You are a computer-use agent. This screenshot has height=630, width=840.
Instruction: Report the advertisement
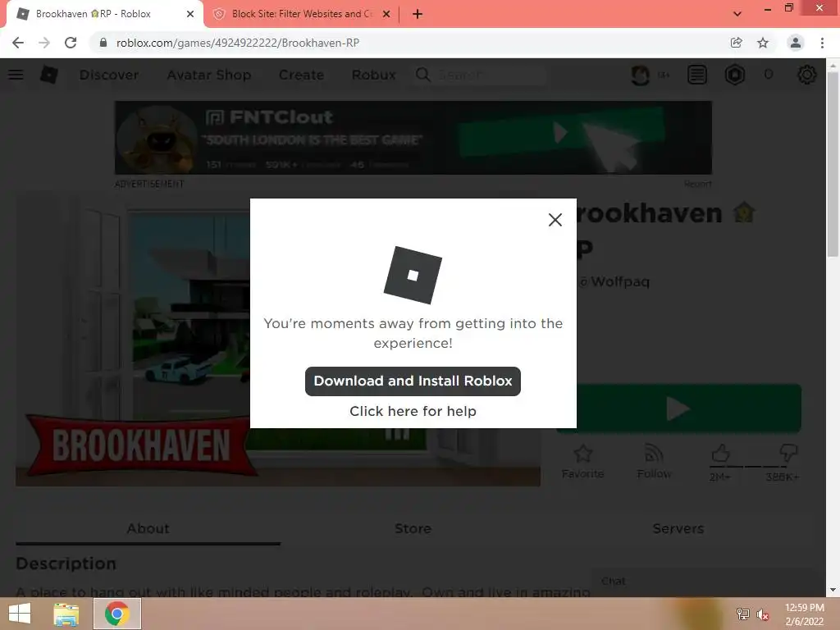(697, 185)
